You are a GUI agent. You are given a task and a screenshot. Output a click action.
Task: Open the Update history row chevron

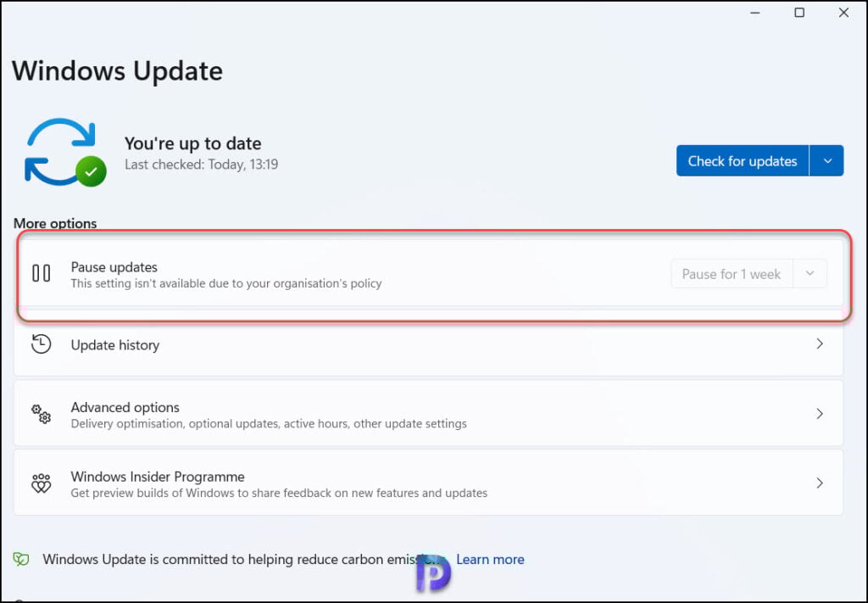pyautogui.click(x=820, y=343)
